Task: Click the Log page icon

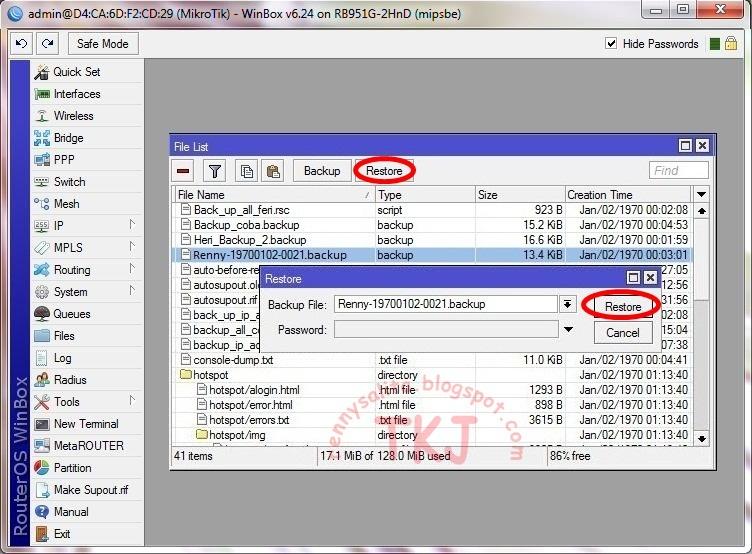Action: (x=42, y=358)
